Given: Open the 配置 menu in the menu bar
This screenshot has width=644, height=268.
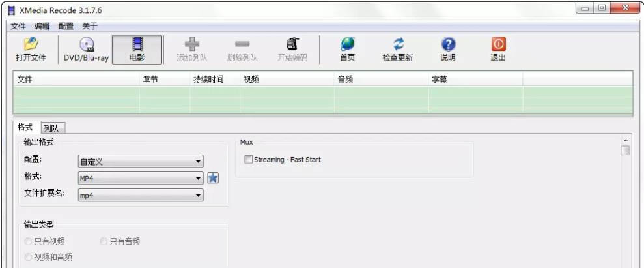Looking at the screenshot, I should (x=66, y=26).
